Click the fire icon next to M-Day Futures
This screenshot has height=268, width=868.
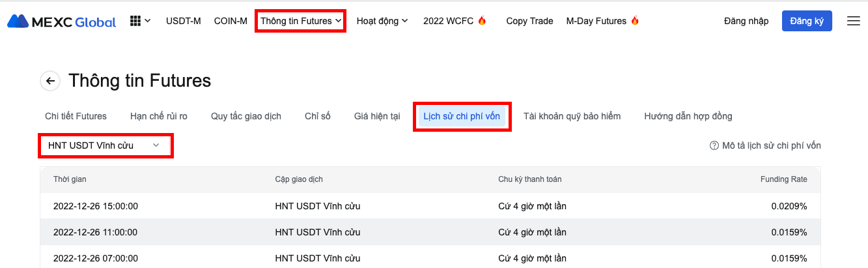(635, 21)
